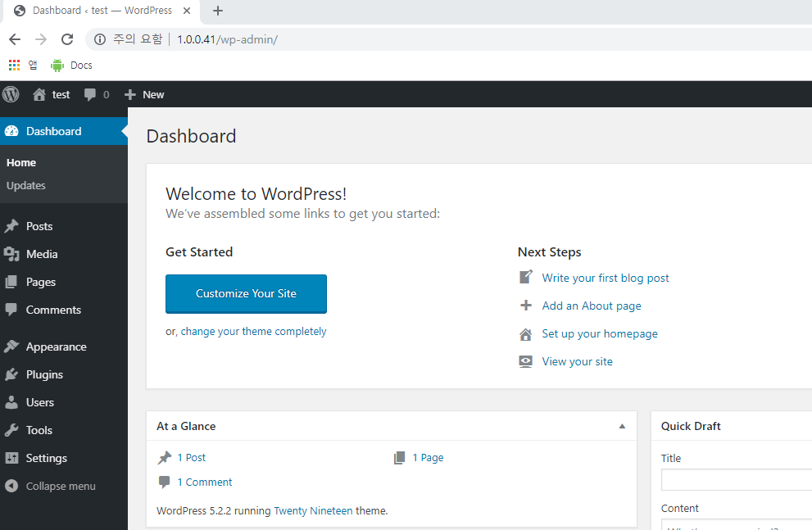The image size is (812, 530).
Task: Click the Collapse menu arrow icon
Action: [x=11, y=486]
